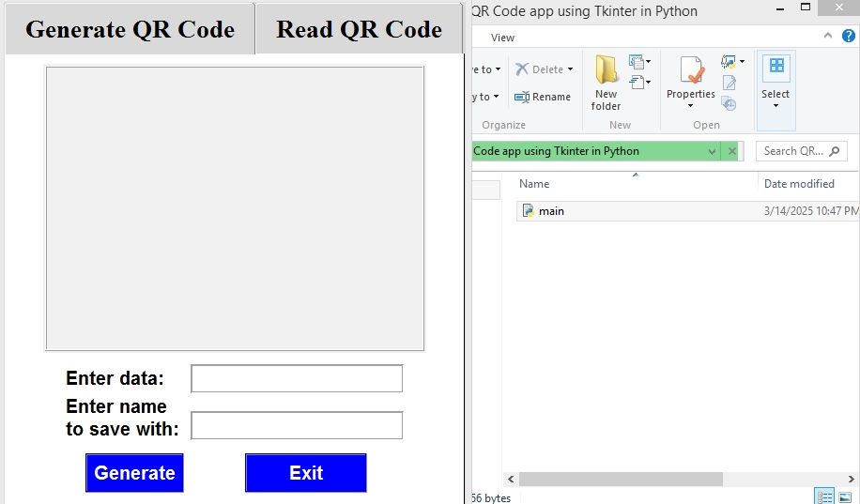This screenshot has height=504, width=860.
Task: Expand the Properties dropdown arrow
Action: [690, 106]
